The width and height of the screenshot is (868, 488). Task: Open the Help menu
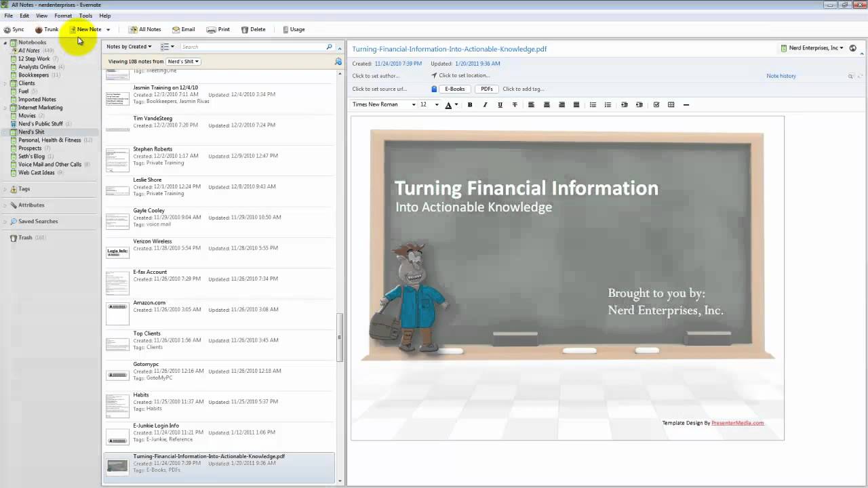[105, 16]
